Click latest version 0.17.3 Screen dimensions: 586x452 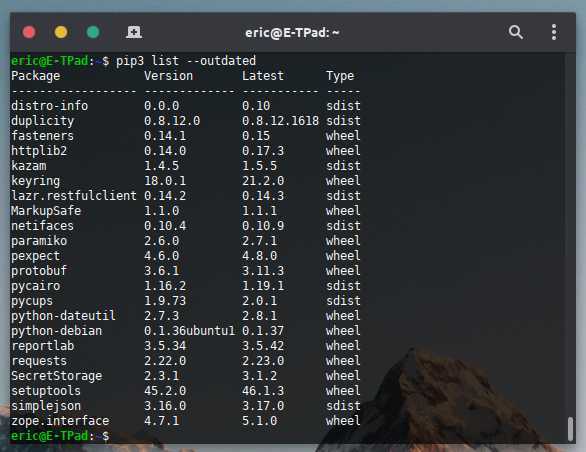(263, 151)
